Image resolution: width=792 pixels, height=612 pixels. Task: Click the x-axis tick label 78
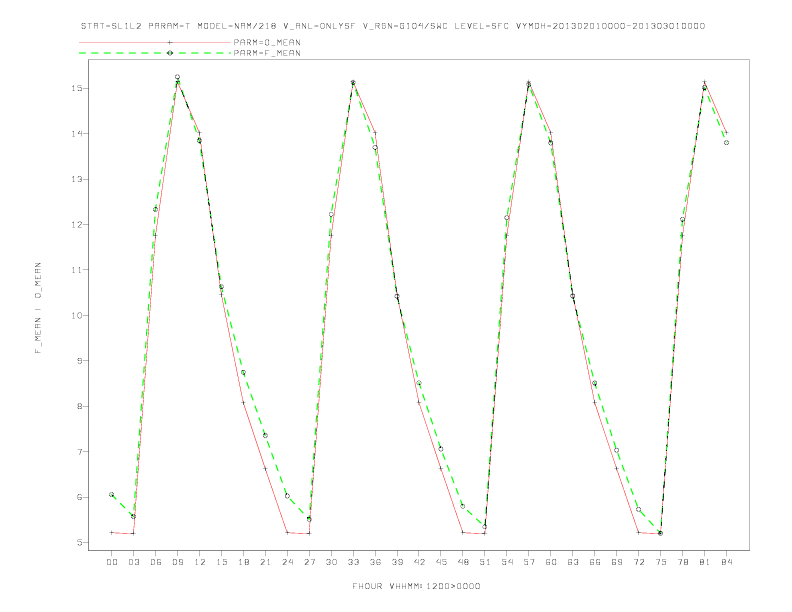pyautogui.click(x=682, y=562)
